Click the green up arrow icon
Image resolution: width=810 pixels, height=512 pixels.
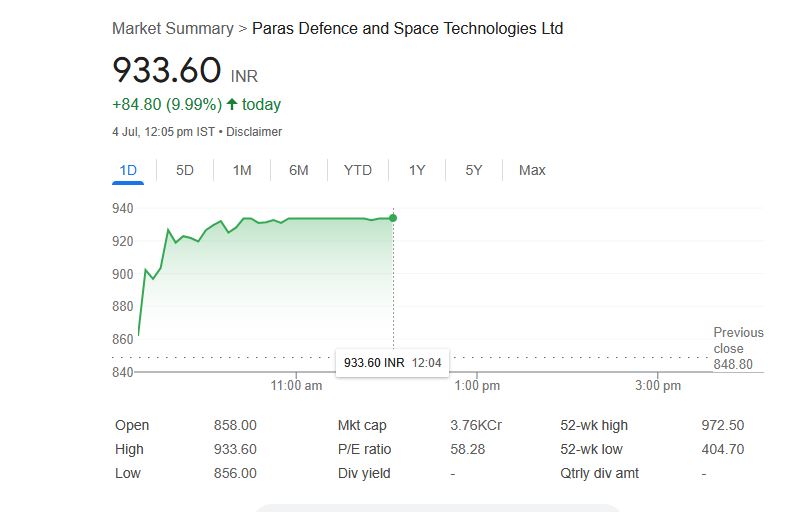point(232,104)
